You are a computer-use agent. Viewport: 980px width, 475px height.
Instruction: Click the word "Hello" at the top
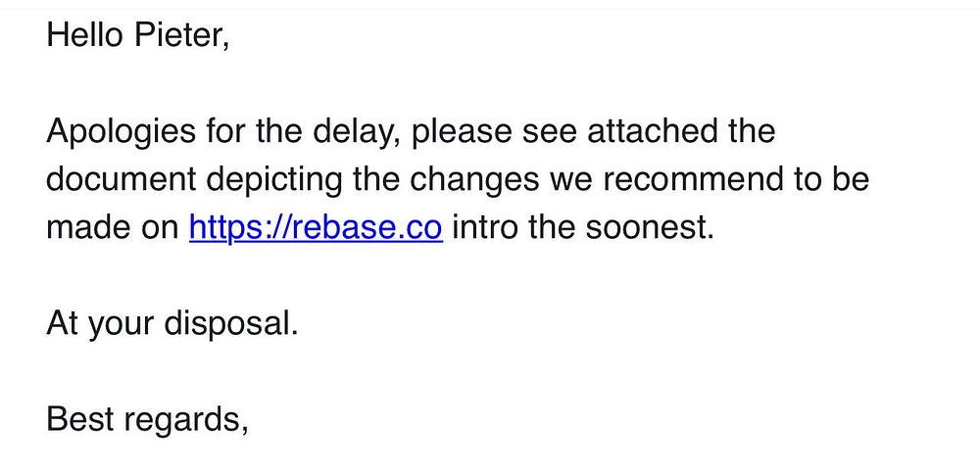tap(85, 34)
